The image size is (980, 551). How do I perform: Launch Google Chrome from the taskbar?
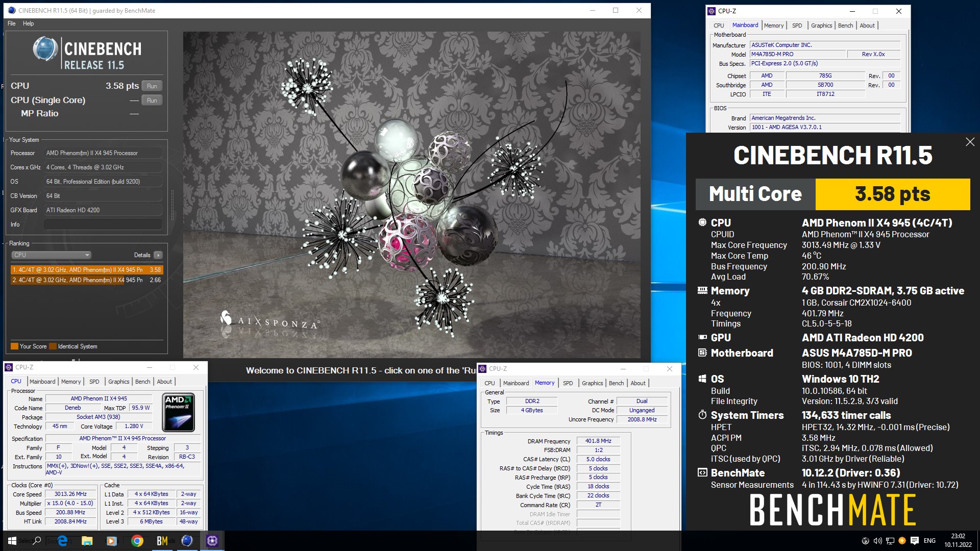click(x=137, y=541)
